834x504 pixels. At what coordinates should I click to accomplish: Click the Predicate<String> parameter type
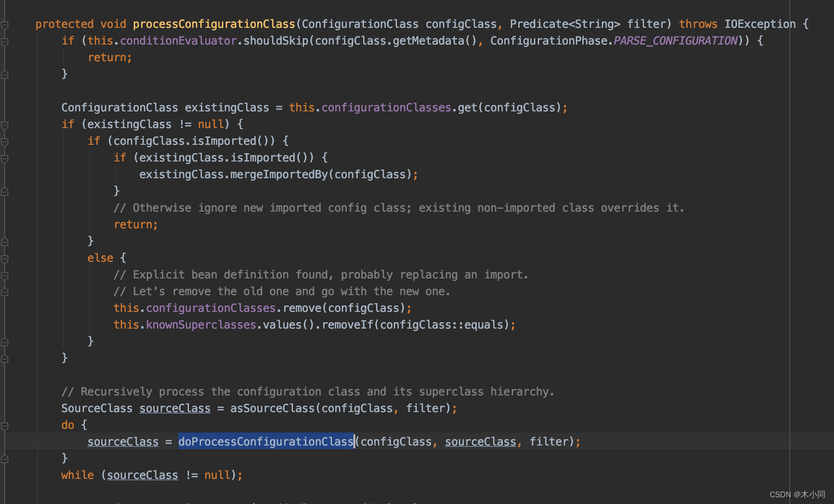pyautogui.click(x=565, y=24)
